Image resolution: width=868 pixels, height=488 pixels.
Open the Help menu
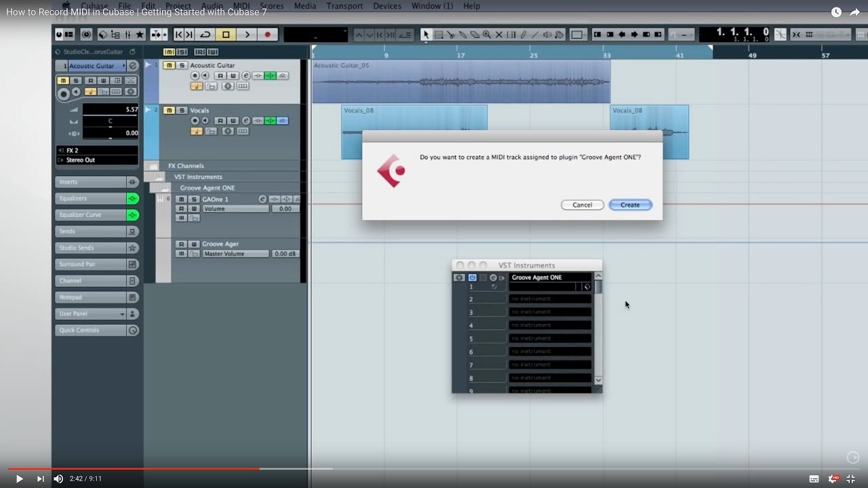pyautogui.click(x=471, y=6)
